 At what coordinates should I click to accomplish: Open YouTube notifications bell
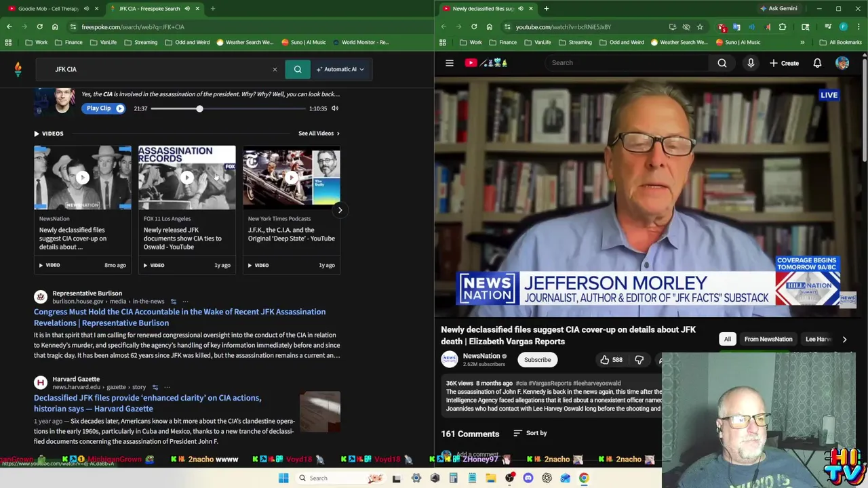817,63
